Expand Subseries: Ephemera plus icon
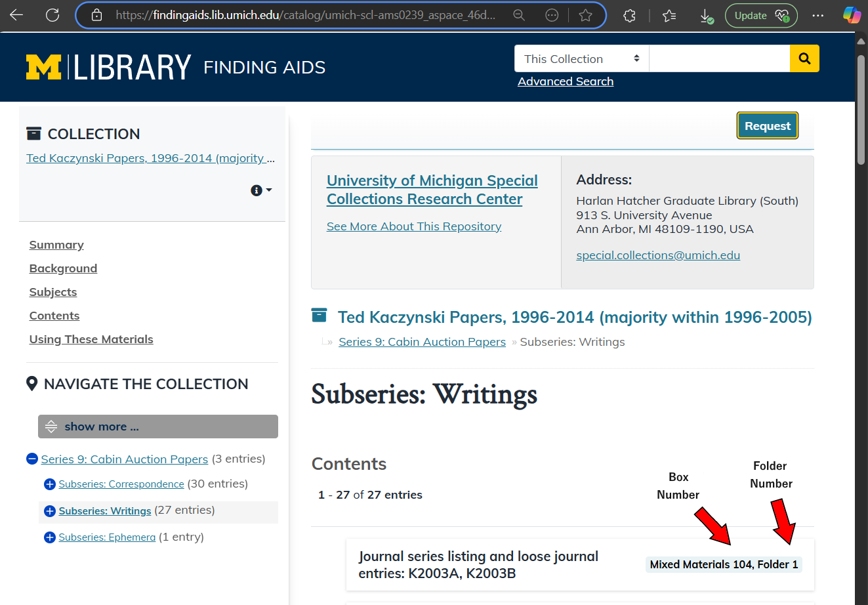Screen dimensions: 868x605 49,537
